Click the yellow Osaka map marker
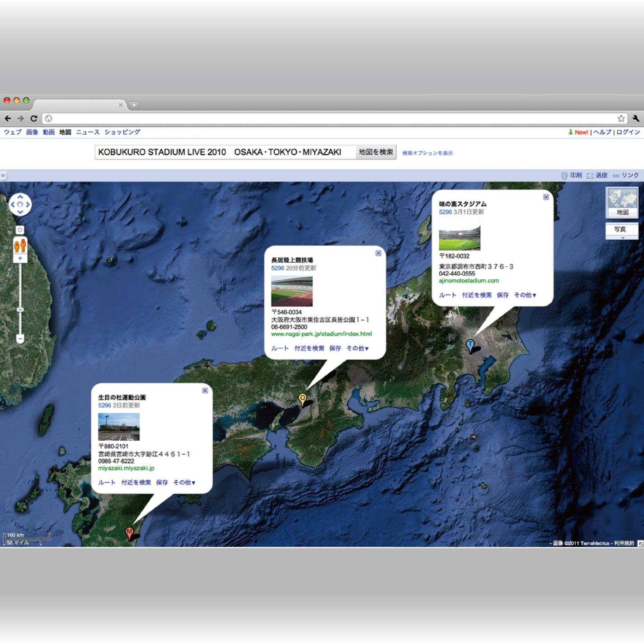This screenshot has width=644, height=644. pos(302,399)
